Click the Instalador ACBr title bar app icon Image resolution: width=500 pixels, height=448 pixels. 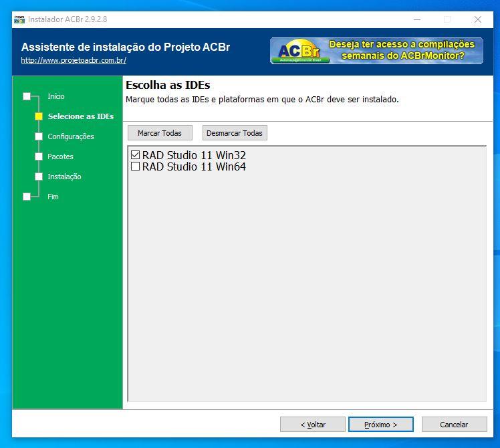coord(19,19)
